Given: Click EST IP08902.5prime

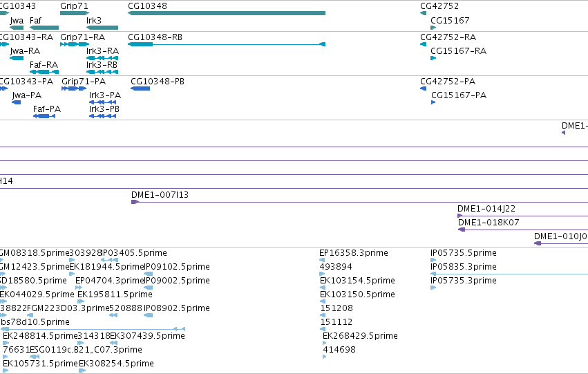Looking at the screenshot, I should point(177,308).
